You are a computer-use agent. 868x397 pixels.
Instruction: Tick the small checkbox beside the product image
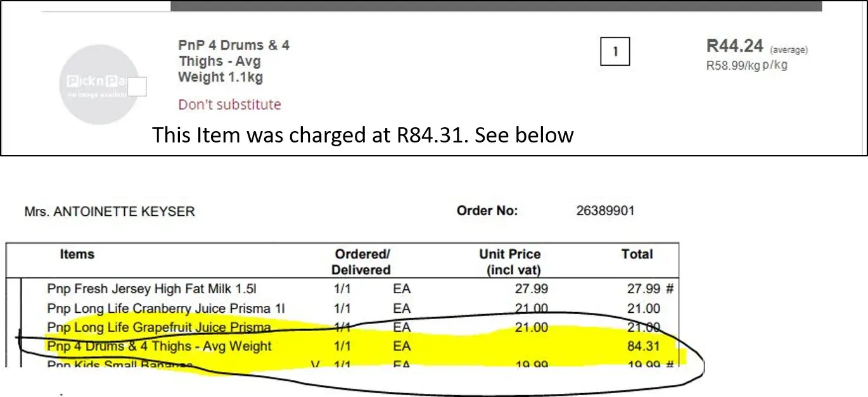pos(137,87)
